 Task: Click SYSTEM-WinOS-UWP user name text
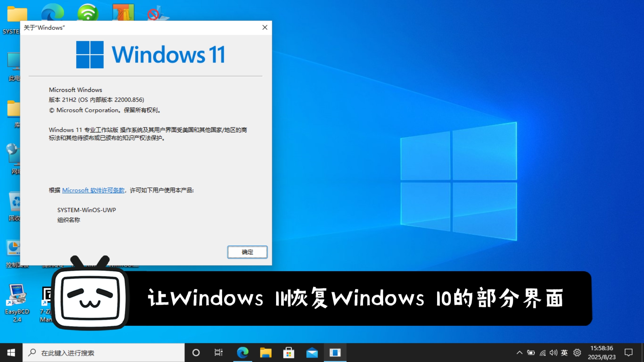click(x=87, y=210)
